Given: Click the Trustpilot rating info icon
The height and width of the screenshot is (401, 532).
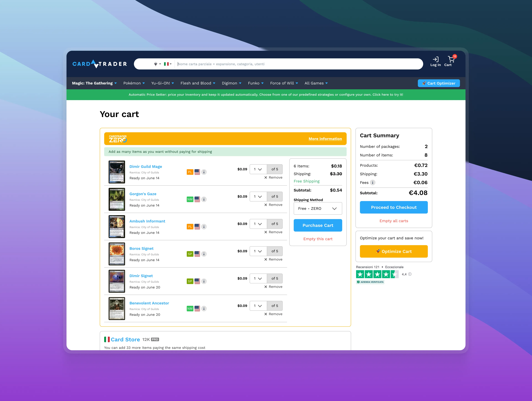Looking at the screenshot, I should point(410,274).
